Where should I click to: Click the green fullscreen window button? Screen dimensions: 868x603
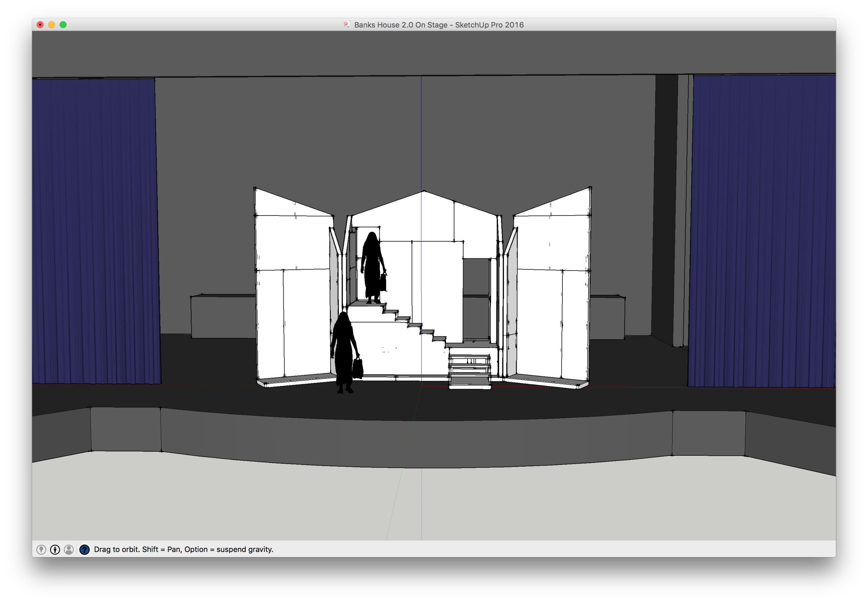pos(63,25)
